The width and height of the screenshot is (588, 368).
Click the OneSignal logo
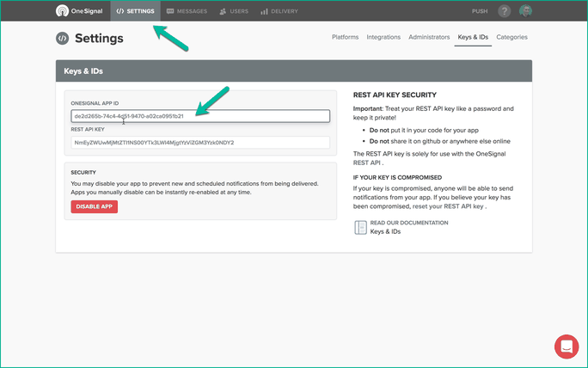pyautogui.click(x=79, y=11)
